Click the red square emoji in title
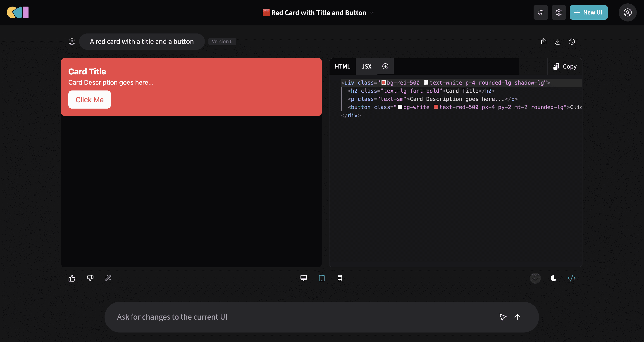 266,12
